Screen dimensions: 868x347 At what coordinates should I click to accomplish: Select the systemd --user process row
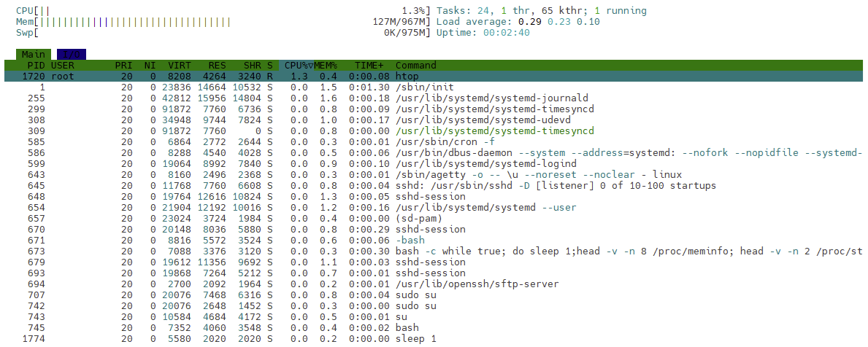tap(434, 207)
